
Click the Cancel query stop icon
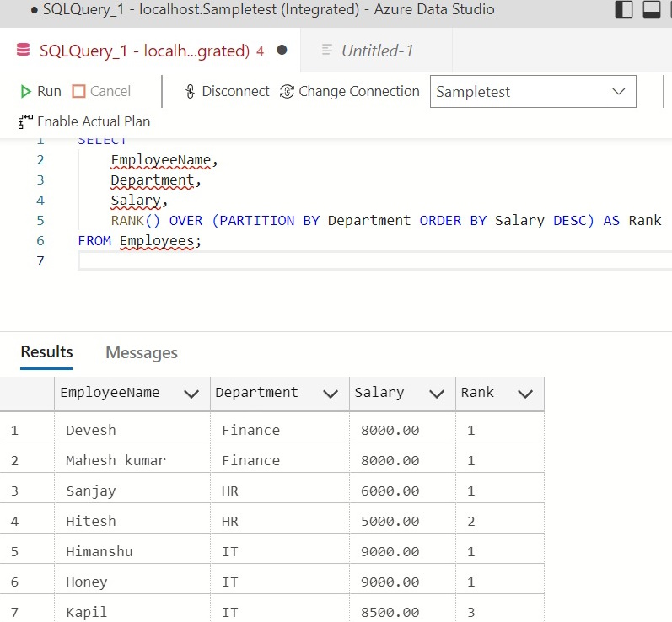pos(79,91)
